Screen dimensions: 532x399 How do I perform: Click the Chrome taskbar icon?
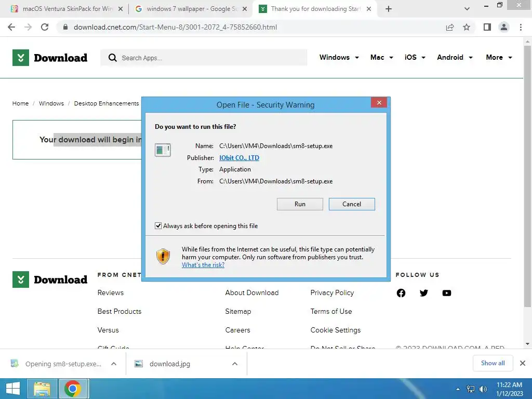click(x=72, y=389)
